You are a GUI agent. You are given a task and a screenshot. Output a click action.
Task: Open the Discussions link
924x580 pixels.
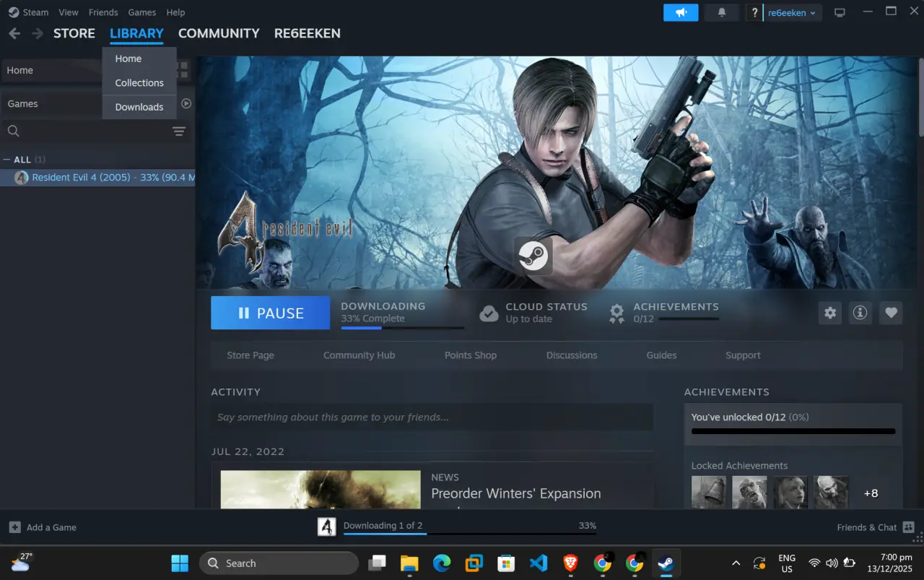pos(572,355)
